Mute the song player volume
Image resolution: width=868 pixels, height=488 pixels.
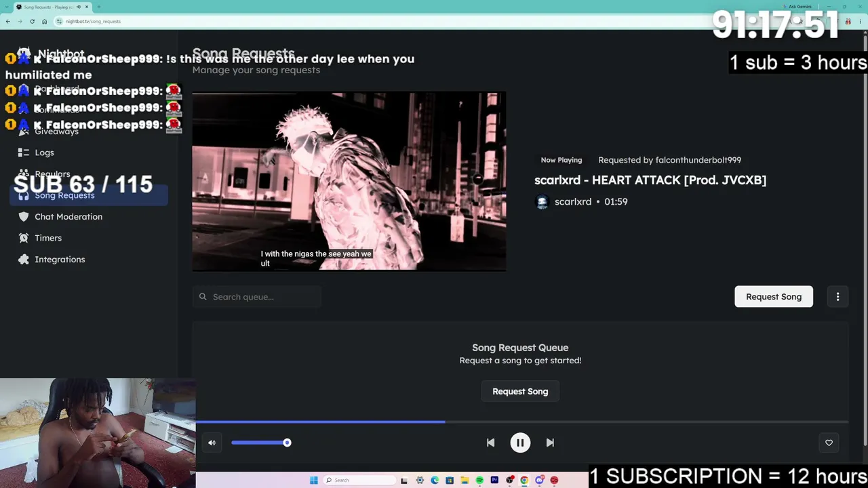click(x=212, y=443)
